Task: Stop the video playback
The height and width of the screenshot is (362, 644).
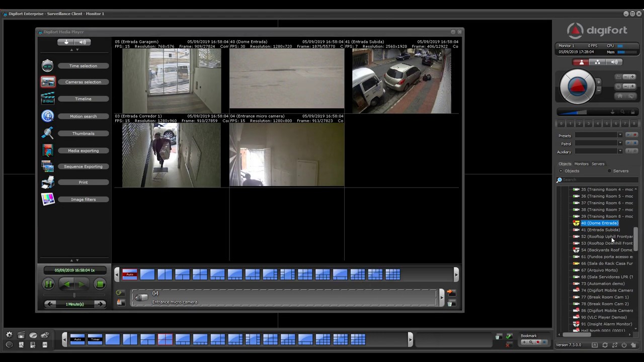Action: [x=100, y=284]
